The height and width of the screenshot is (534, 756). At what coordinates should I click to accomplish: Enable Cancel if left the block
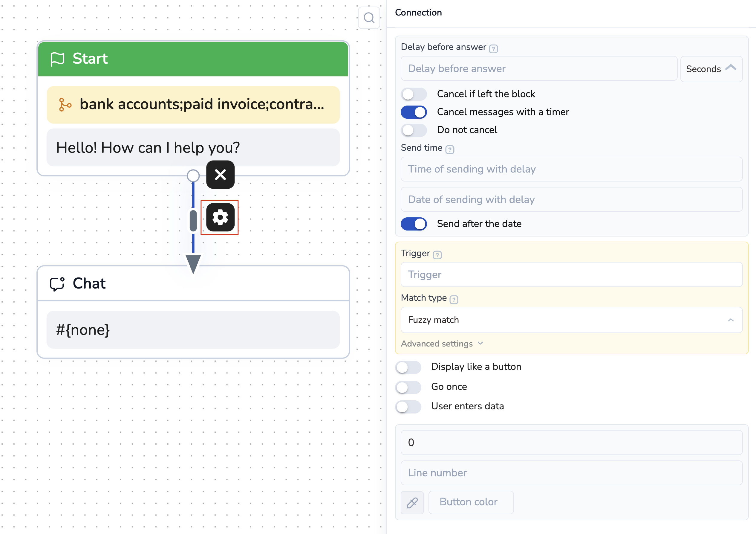[x=414, y=94]
